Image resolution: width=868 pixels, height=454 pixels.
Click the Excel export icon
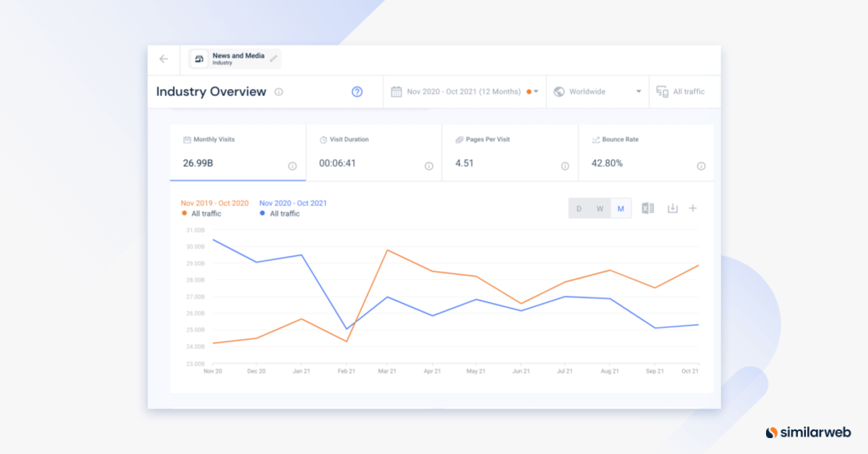(x=647, y=208)
